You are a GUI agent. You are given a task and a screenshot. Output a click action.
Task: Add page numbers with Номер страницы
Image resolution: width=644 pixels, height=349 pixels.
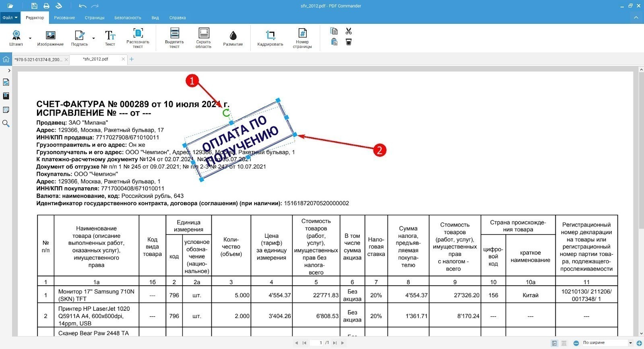point(302,38)
